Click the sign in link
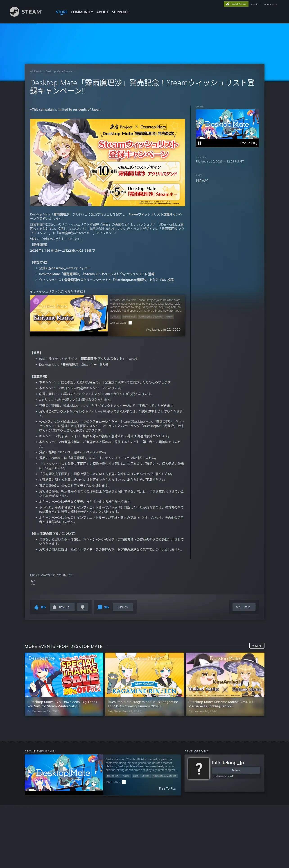Viewport: 289px width, 868px height. (254, 4)
